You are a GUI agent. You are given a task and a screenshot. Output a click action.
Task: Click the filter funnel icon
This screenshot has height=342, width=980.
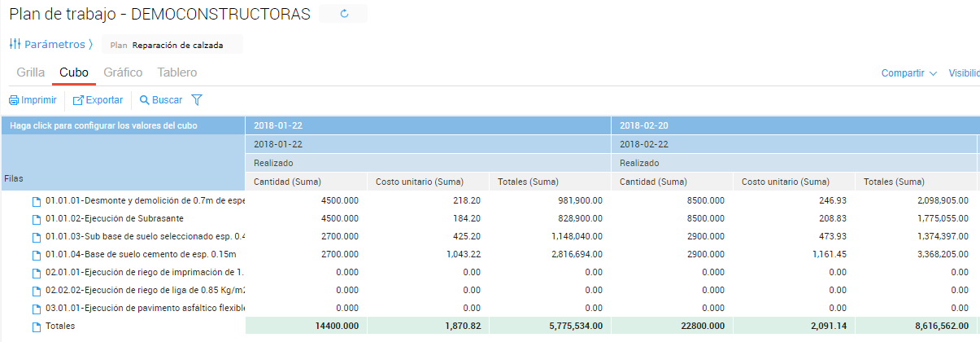[x=196, y=100]
